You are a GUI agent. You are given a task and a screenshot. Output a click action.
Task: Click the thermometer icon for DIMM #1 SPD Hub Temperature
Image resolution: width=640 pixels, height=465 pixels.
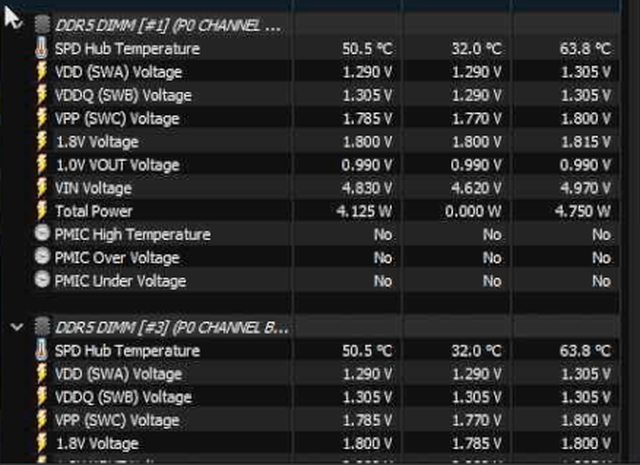pyautogui.click(x=42, y=48)
